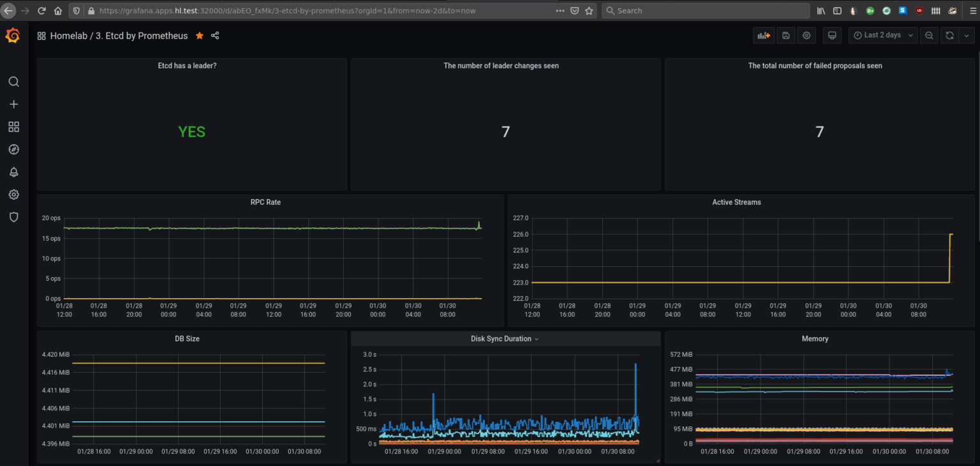Toggle the Firefox bookmark star in address bar
Viewport: 980px width, 466px height.
pos(589,10)
